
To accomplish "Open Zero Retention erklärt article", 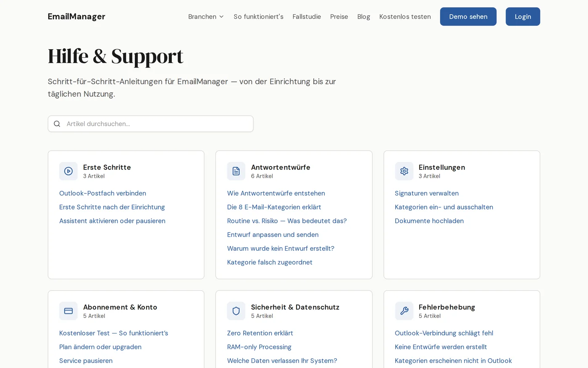I will point(260,333).
